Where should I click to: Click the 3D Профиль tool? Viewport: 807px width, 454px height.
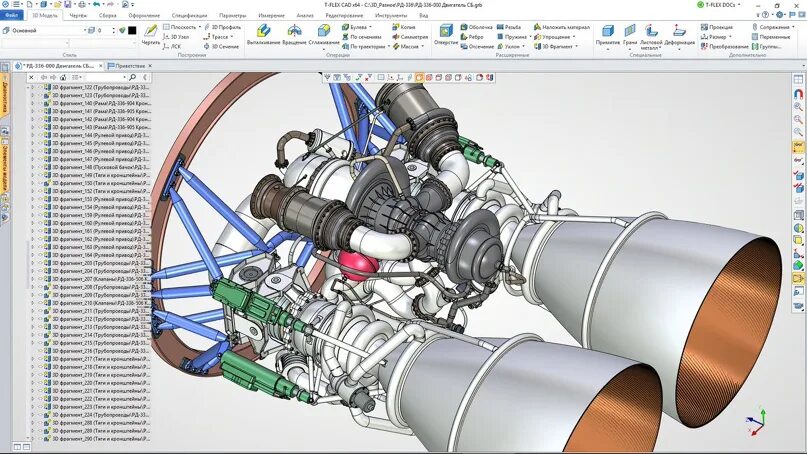222,27
